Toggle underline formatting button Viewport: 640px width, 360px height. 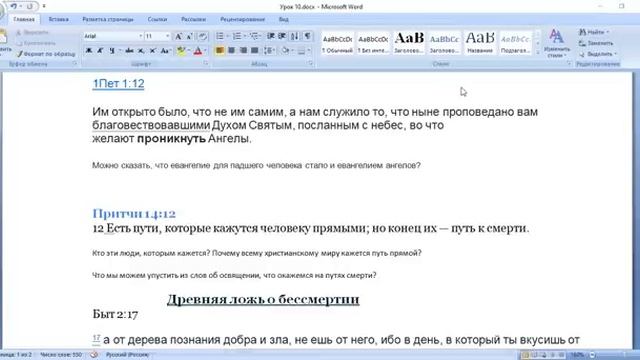click(111, 51)
